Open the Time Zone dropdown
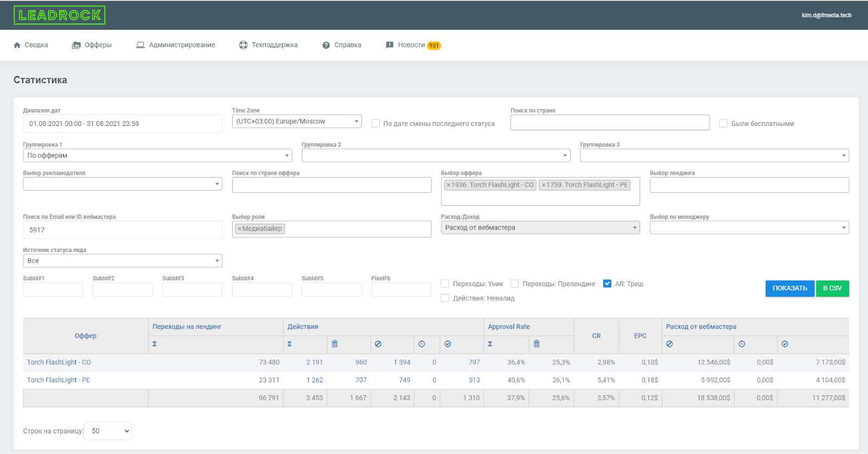Viewport: 868px width, 454px height. coord(297,122)
